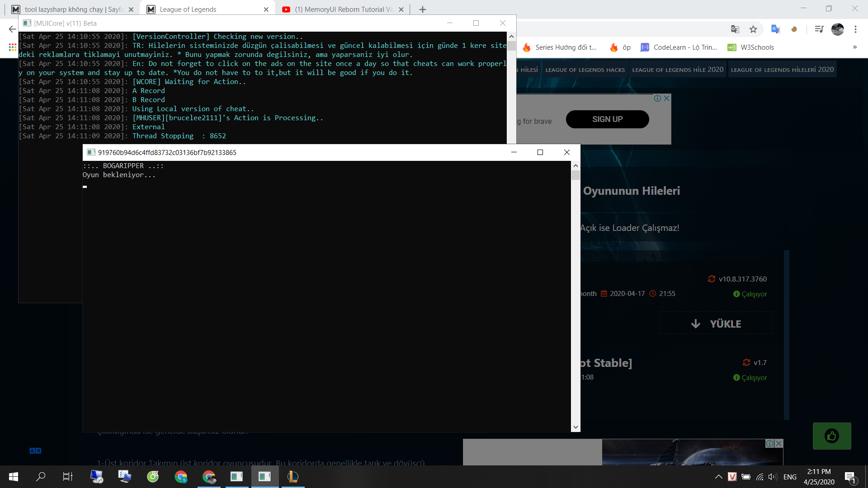Open the LEAGUE OF LEGENDS HACKS tag link
This screenshot has height=488, width=868.
585,70
